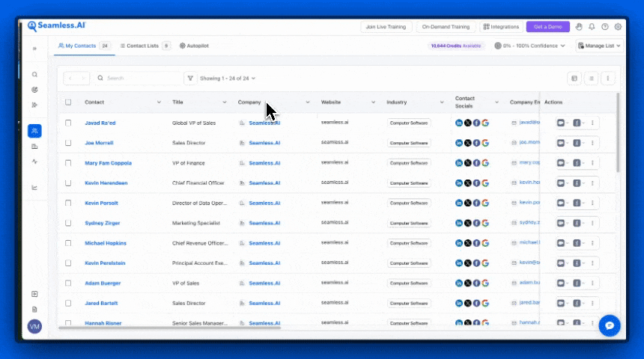Viewport: 644px width, 359px height.
Task: Click the filter funnel icon
Action: click(190, 78)
